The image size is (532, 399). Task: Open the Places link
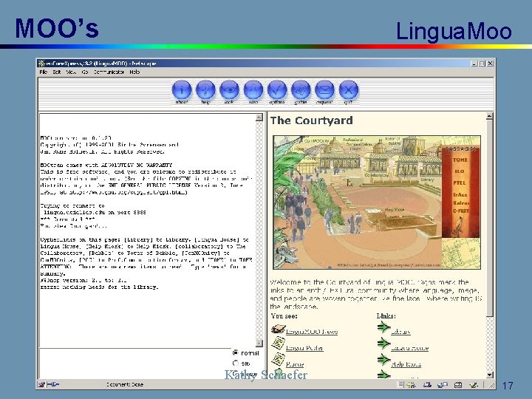295,364
